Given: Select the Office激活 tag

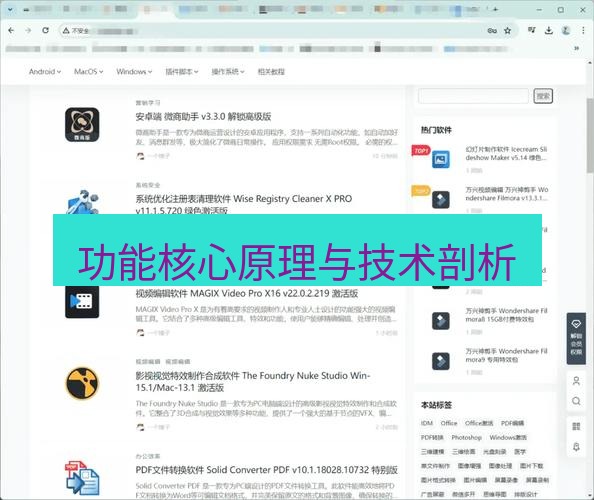Looking at the screenshot, I should point(479,423).
